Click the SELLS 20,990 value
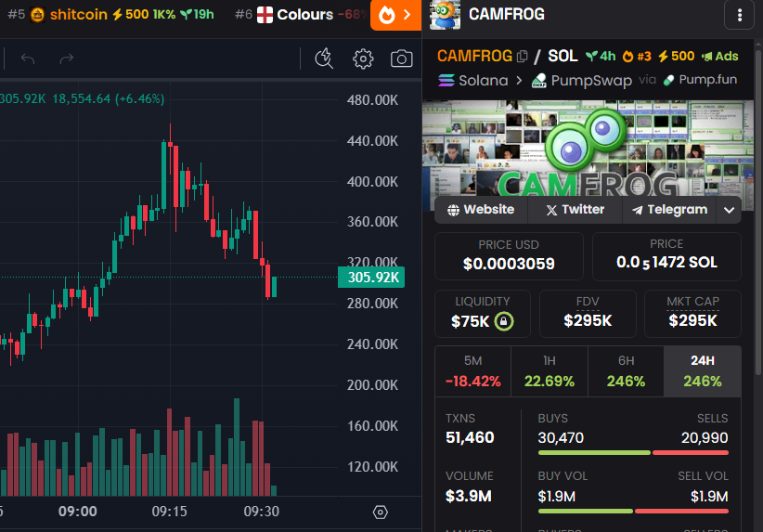The height and width of the screenshot is (532, 763). tap(705, 437)
